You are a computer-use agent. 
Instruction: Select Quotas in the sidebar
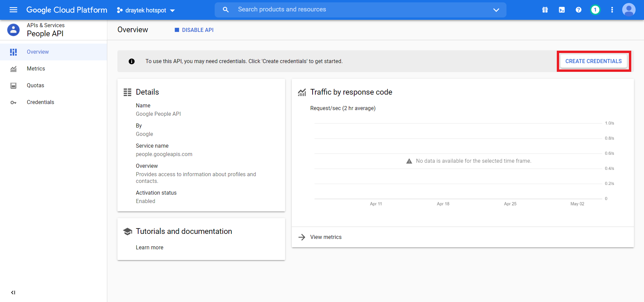(54, 86)
